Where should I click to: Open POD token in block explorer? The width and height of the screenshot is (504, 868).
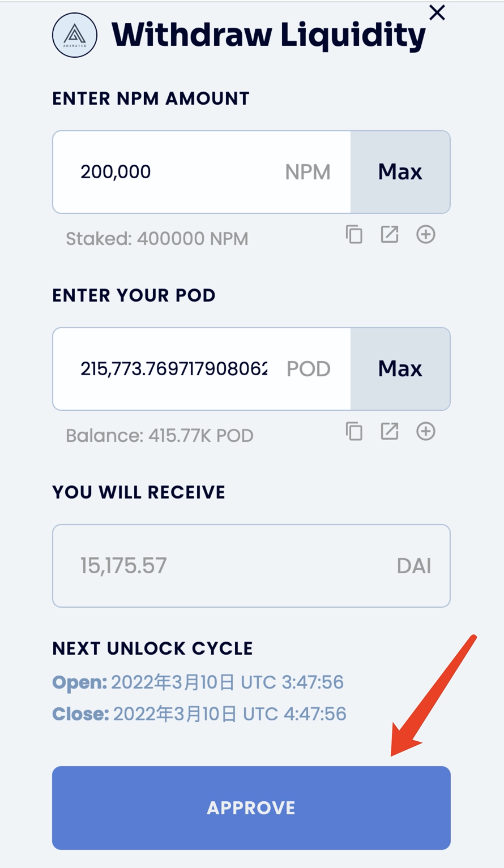(x=390, y=432)
